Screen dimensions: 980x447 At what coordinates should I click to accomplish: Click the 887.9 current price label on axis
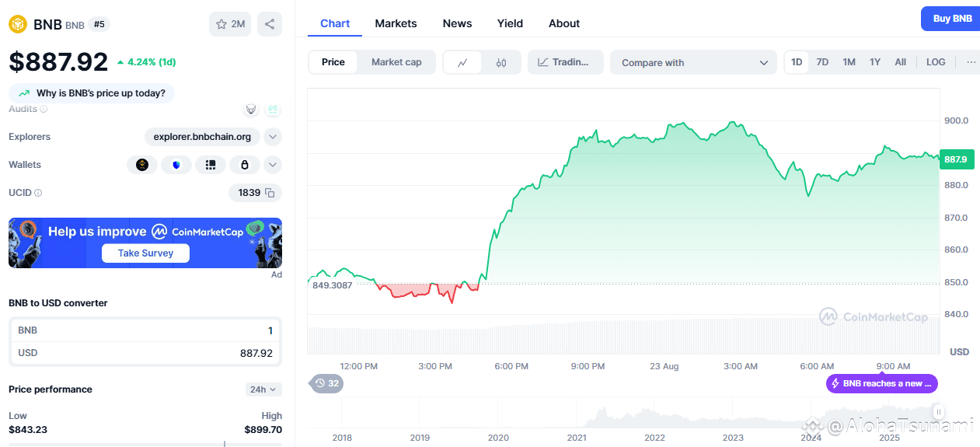[955, 159]
